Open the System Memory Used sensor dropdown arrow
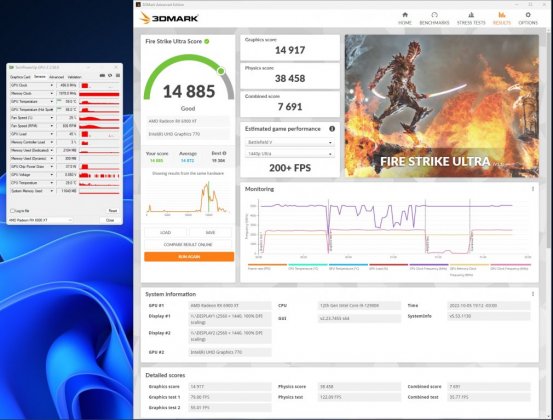 pos(52,191)
